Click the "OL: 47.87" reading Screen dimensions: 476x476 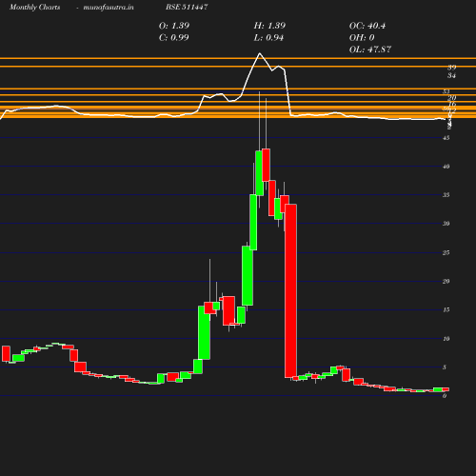[370, 50]
